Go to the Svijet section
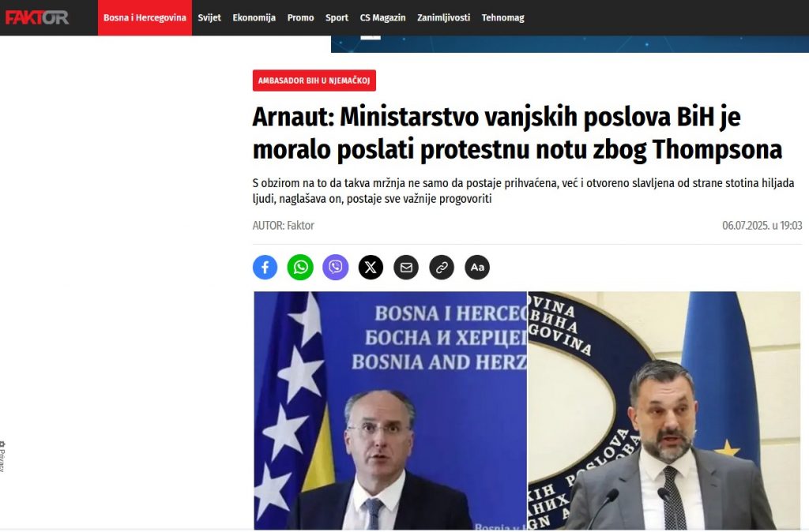This screenshot has height=532, width=809. coord(209,17)
